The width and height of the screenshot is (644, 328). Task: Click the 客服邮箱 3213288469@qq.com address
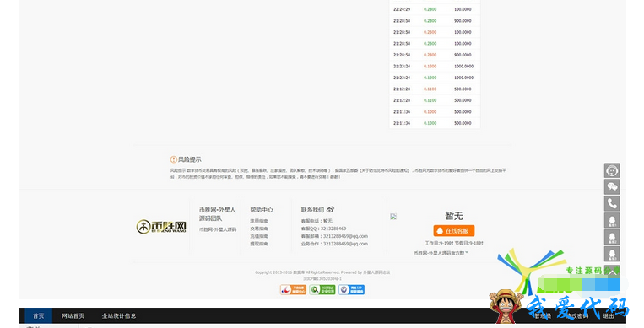point(345,236)
